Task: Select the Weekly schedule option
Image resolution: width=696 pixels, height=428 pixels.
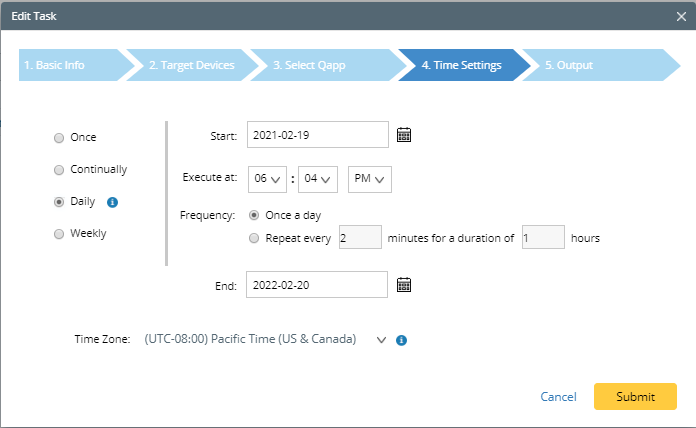Action: point(60,234)
